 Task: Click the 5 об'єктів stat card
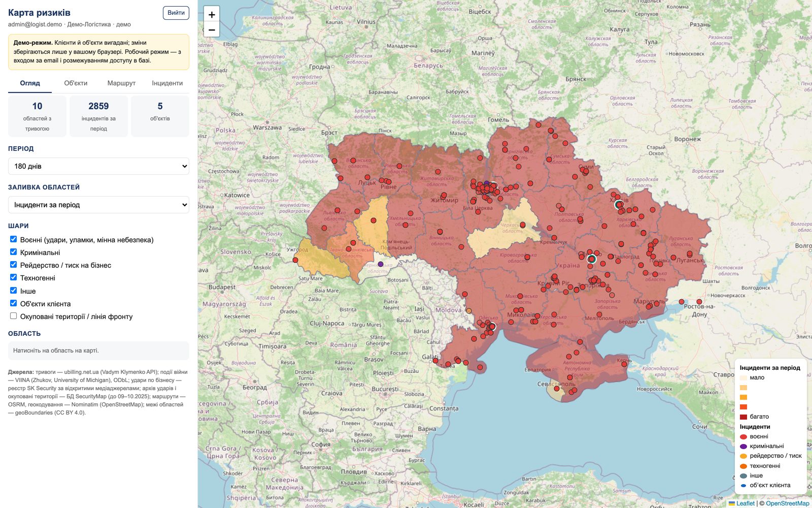[160, 116]
